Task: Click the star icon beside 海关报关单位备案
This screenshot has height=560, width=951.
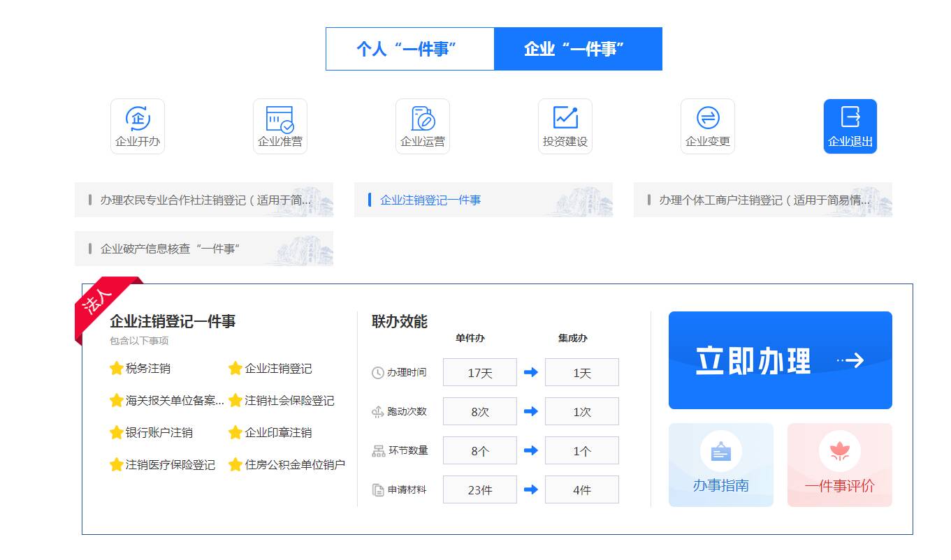Action: [x=117, y=400]
